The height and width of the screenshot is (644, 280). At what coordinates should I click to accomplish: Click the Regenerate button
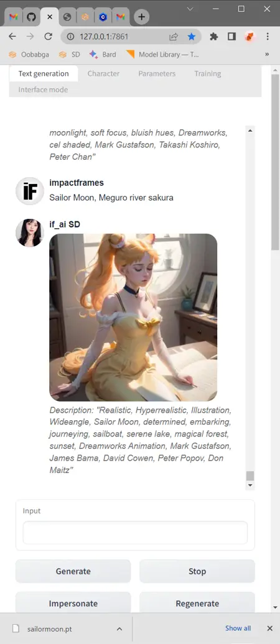click(x=197, y=604)
